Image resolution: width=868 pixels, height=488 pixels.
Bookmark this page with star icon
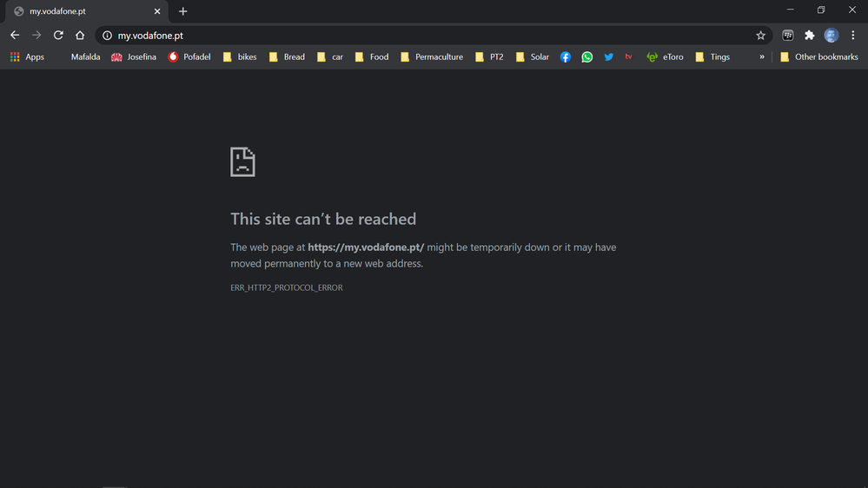click(x=760, y=36)
